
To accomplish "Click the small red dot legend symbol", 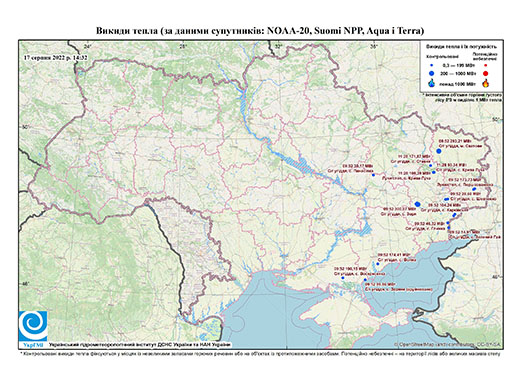I will click(486, 66).
